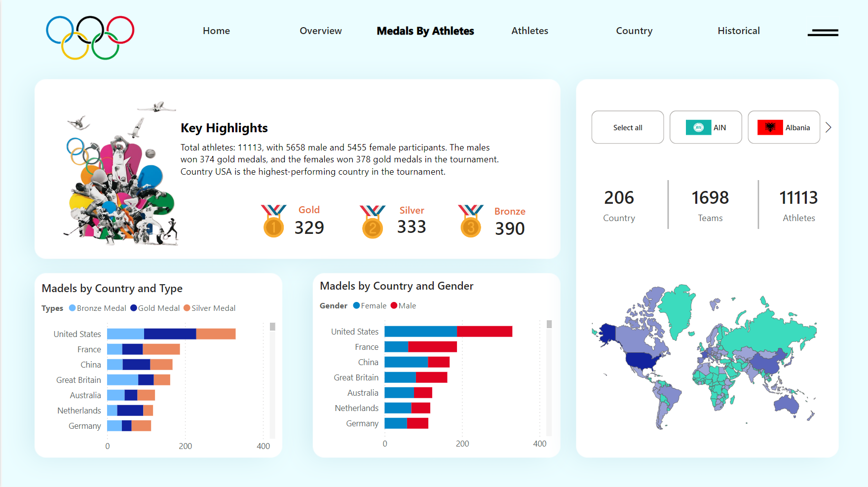Viewport: 868px width, 487px height.
Task: Click the Olympic rings logo
Action: [89, 37]
